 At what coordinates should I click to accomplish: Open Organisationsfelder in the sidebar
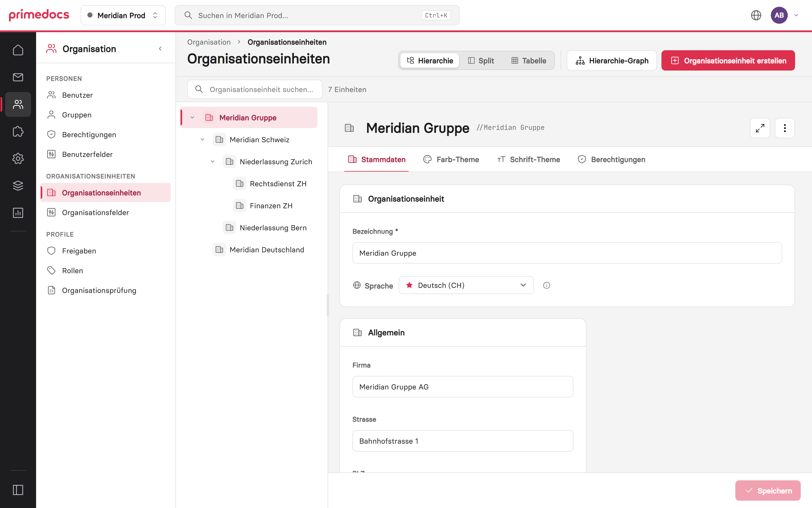click(106, 212)
